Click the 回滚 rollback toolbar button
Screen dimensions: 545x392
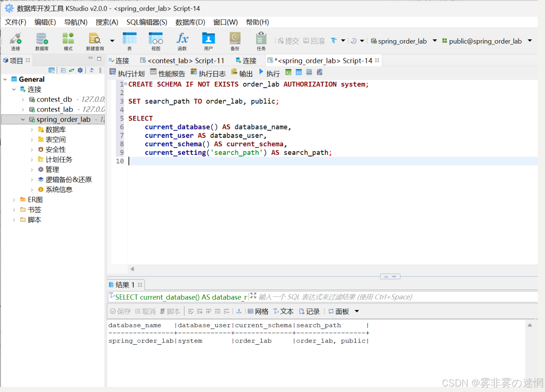314,41
